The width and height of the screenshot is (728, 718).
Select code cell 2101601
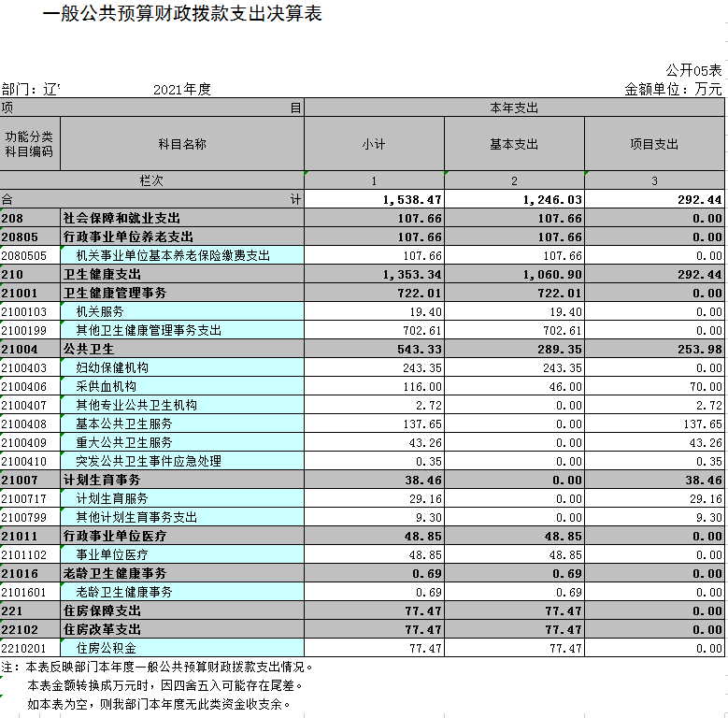click(x=30, y=592)
